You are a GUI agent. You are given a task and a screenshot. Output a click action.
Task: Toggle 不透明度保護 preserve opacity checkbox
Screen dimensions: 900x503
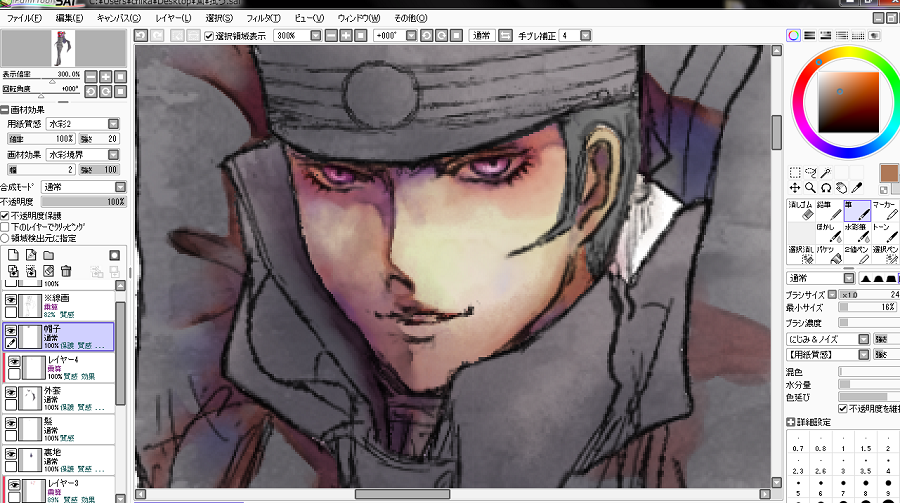[5, 215]
